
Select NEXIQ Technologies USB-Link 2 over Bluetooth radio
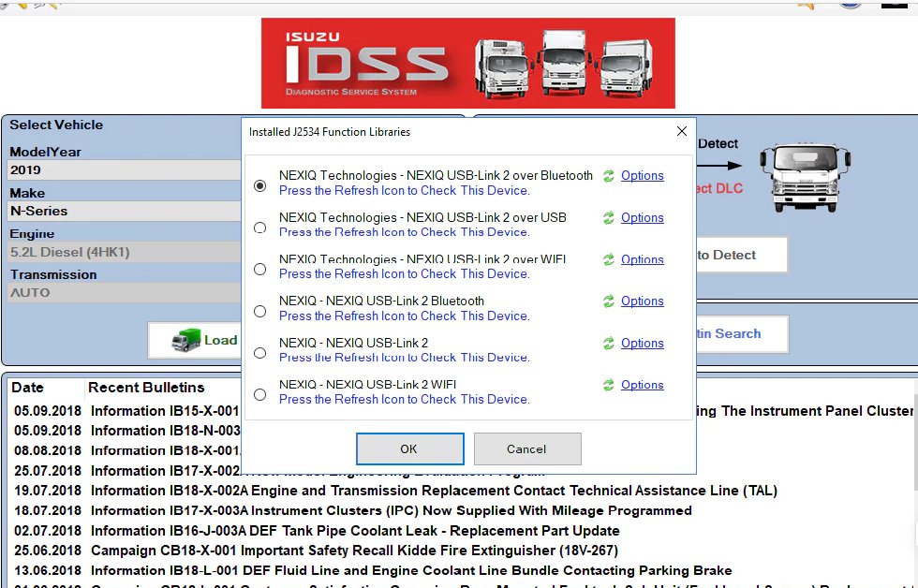pyautogui.click(x=260, y=186)
